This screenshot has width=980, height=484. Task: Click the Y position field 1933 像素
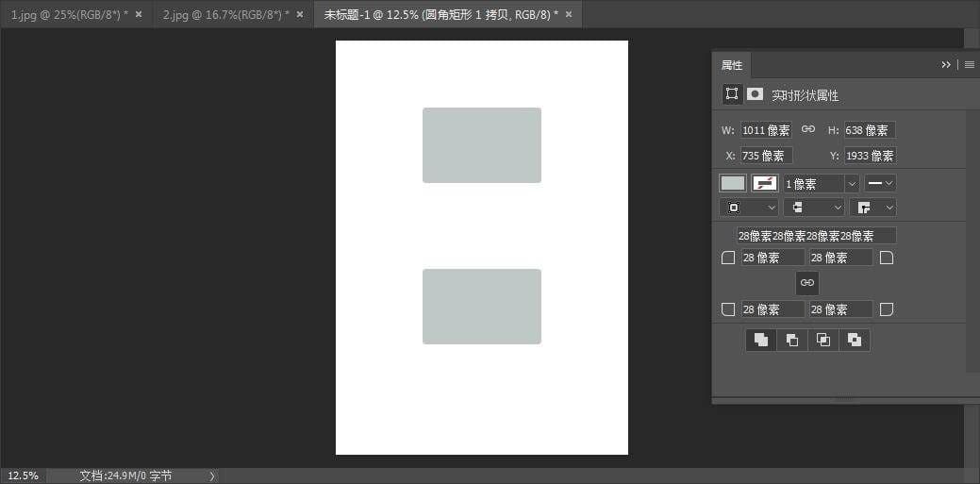click(870, 156)
